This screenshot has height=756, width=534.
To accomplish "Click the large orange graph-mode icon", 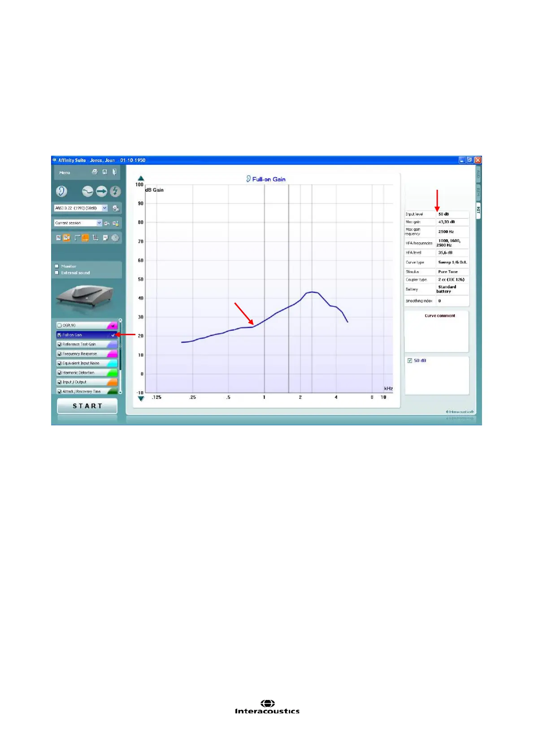I will point(85,238).
